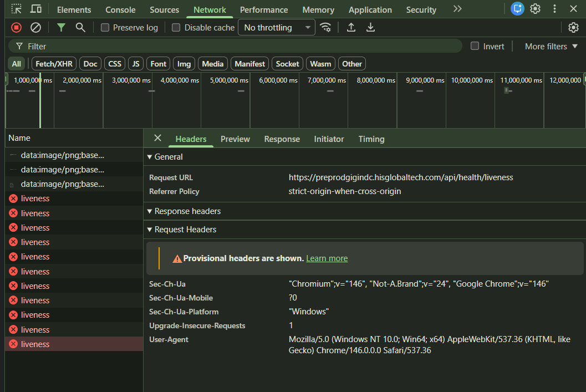Image resolution: width=586 pixels, height=392 pixels.
Task: Filter requests by Other type
Action: tap(352, 64)
